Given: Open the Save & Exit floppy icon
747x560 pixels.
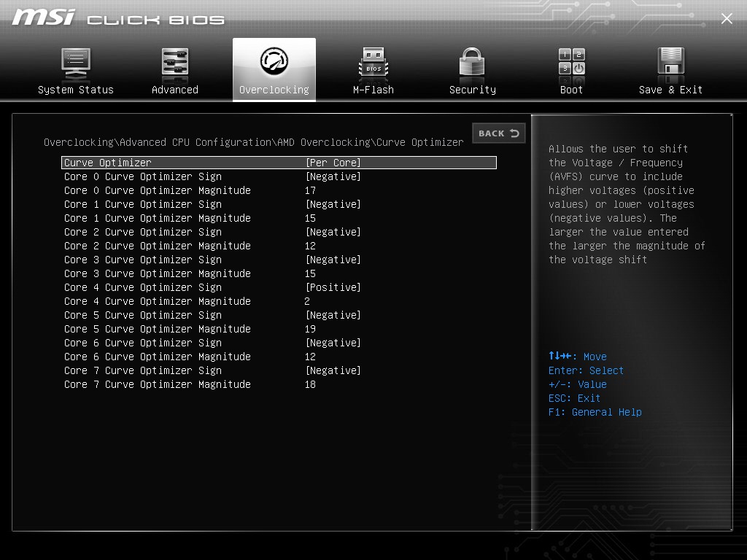Looking at the screenshot, I should (x=671, y=62).
